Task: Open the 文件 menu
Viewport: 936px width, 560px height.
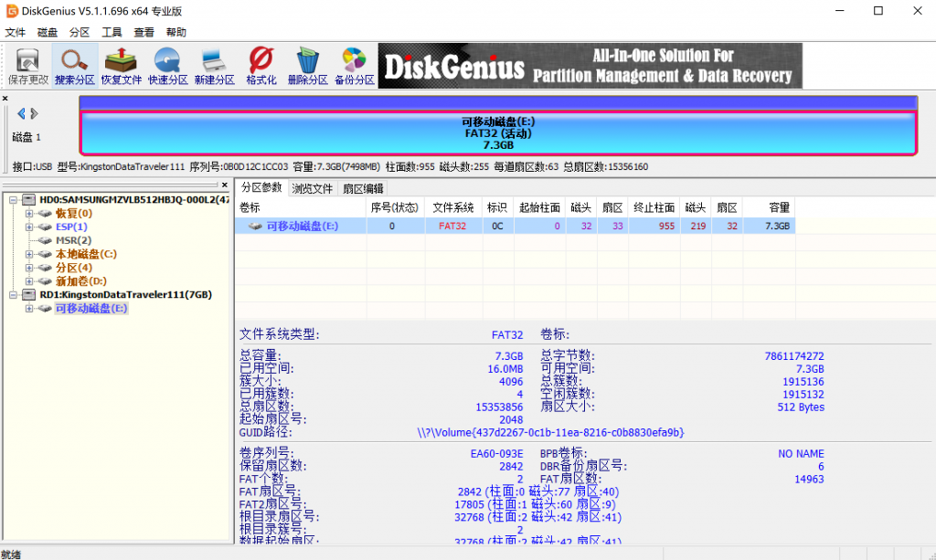Action: 15,32
